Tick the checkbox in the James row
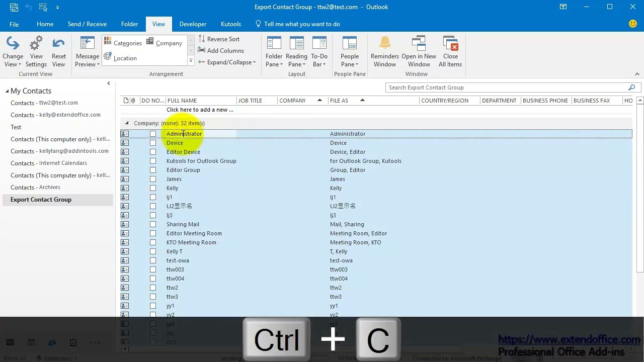The width and height of the screenshot is (644, 362). pyautogui.click(x=153, y=179)
